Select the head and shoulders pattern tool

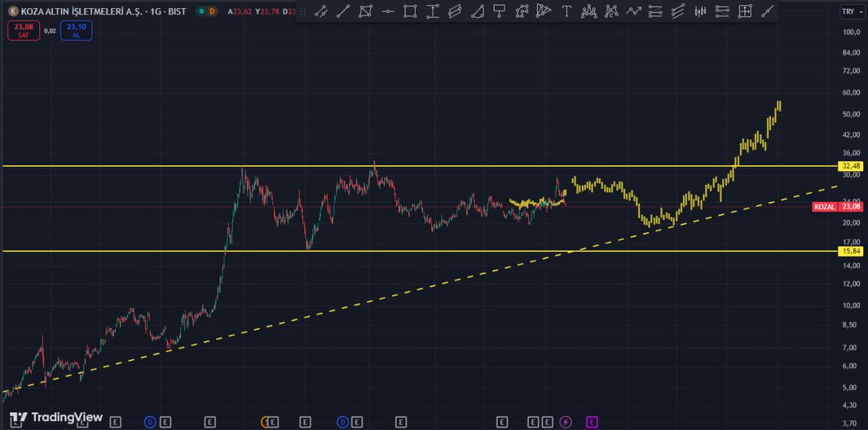pos(589,11)
